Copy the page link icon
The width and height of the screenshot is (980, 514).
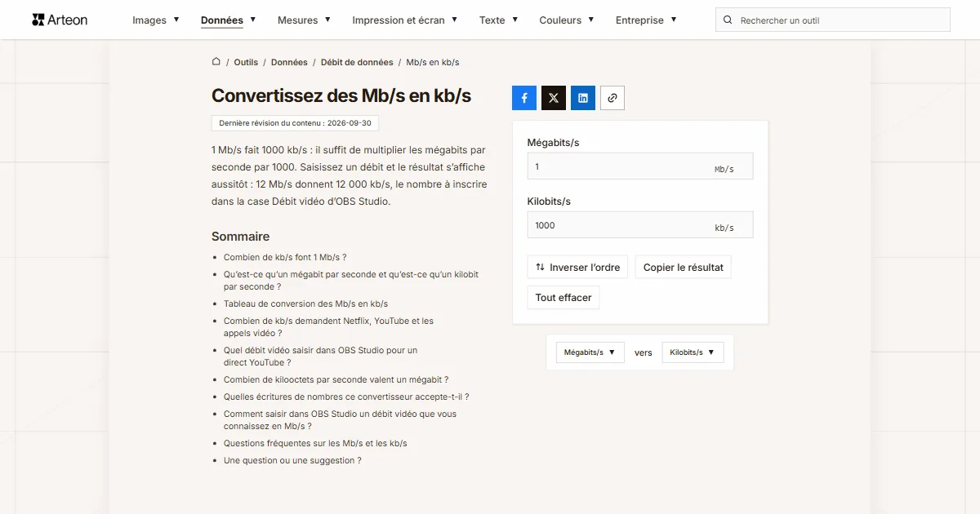(612, 98)
